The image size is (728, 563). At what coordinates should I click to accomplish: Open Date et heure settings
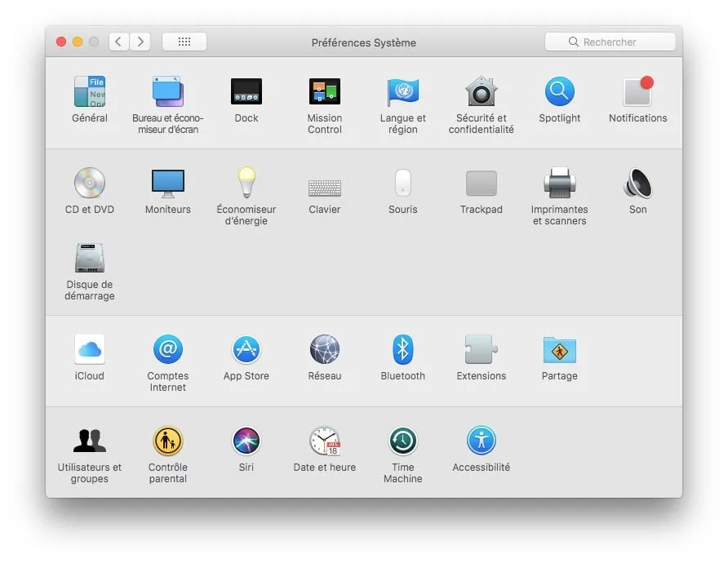(325, 441)
